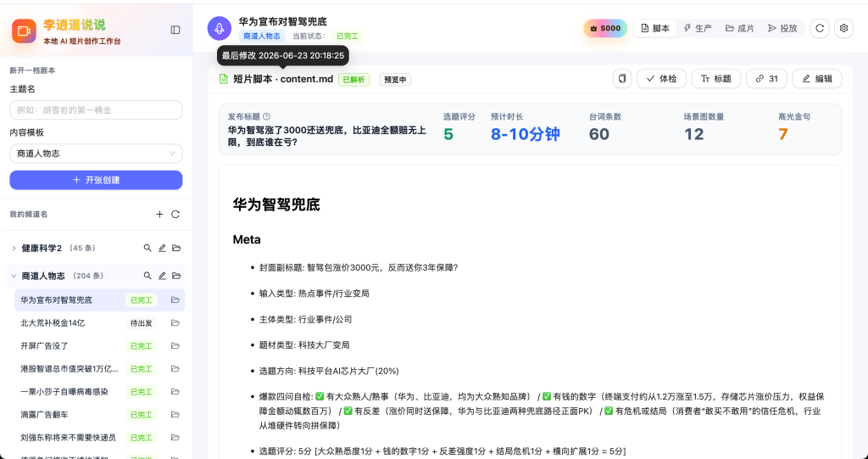Refresh the channel list icon
The width and height of the screenshot is (868, 459).
[x=175, y=215]
